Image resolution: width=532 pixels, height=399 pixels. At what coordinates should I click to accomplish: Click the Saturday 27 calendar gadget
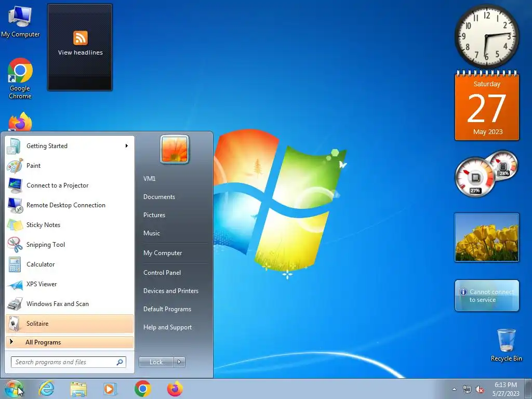tap(487, 106)
